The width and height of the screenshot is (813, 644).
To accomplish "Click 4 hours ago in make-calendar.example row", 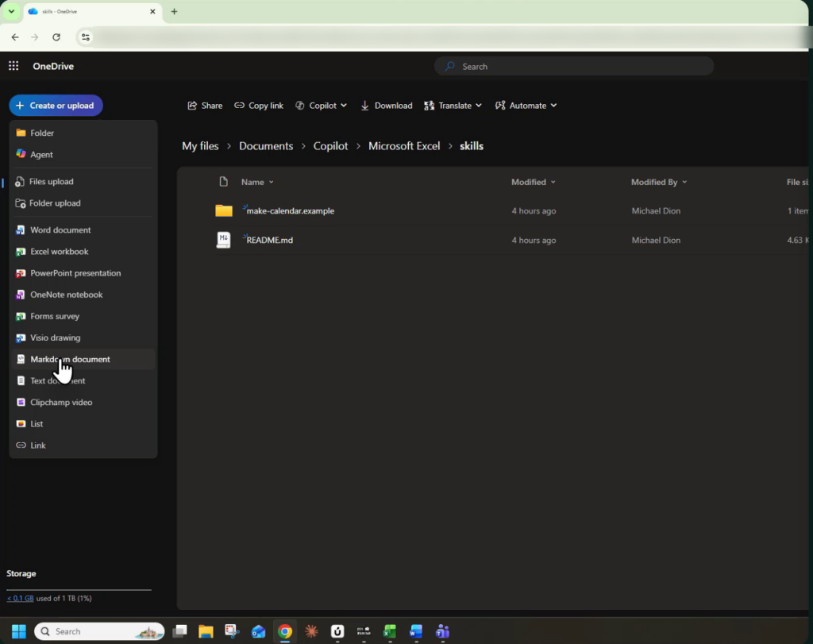I will point(534,211).
